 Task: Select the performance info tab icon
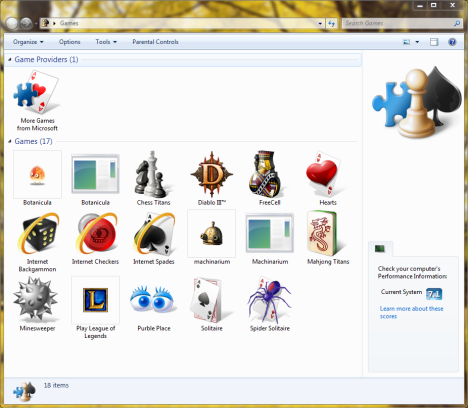click(x=380, y=248)
